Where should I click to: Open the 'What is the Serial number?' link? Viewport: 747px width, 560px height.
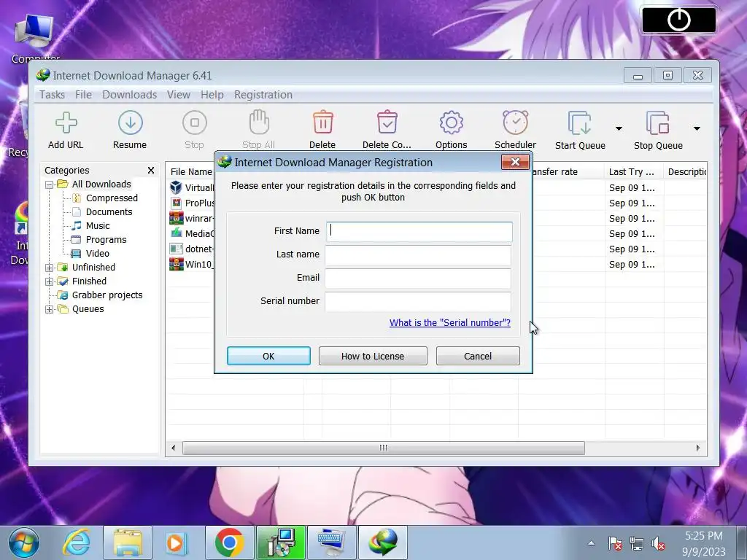pyautogui.click(x=449, y=323)
